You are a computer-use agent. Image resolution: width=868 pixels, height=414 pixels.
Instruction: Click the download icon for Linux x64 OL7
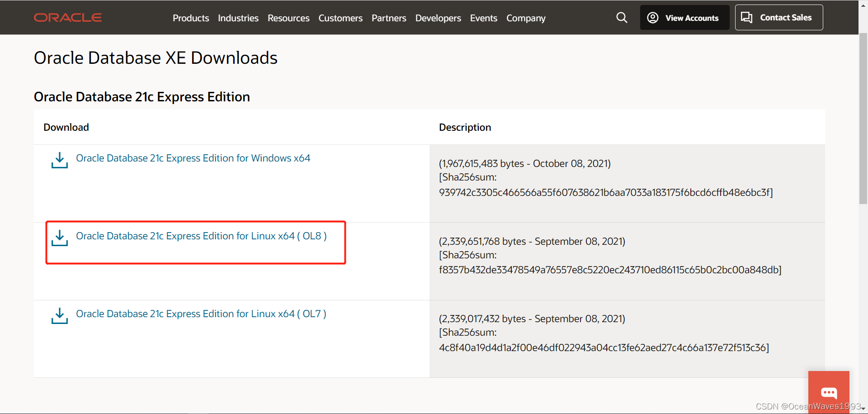click(x=60, y=316)
